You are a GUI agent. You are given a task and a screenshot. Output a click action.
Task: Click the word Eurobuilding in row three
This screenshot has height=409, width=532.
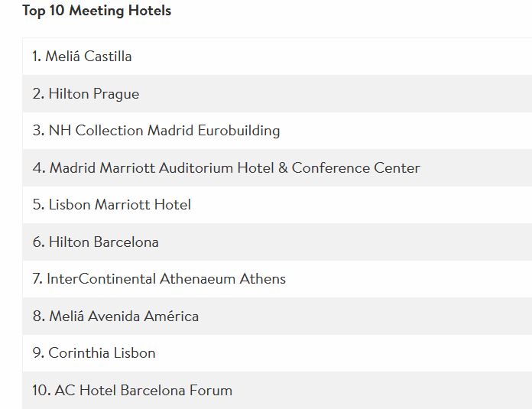[x=238, y=131]
